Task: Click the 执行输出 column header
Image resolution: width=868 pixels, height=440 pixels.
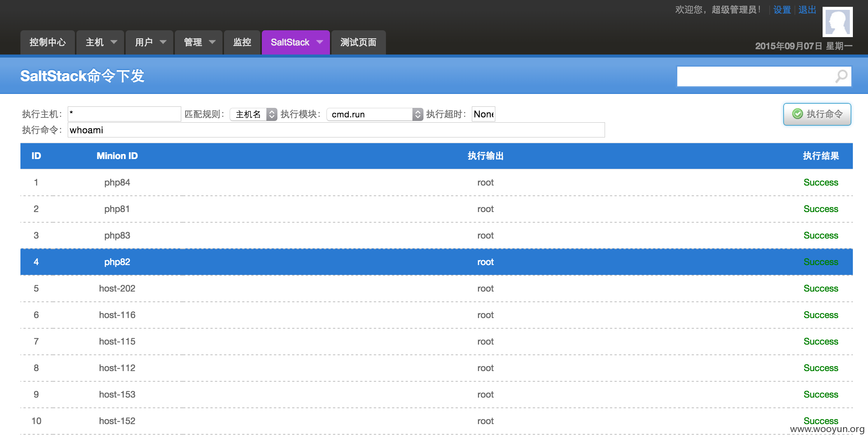Action: (485, 156)
